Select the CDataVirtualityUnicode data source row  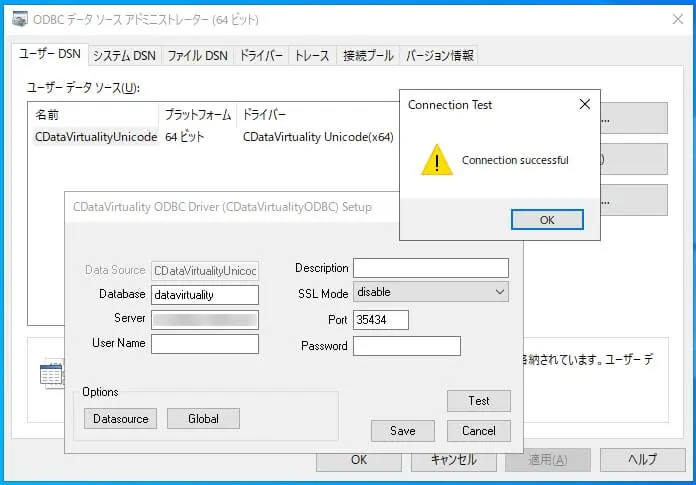(x=214, y=137)
